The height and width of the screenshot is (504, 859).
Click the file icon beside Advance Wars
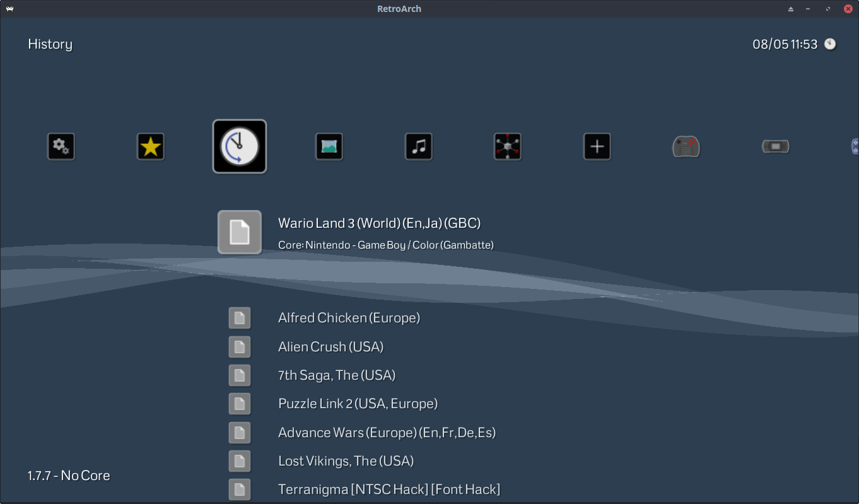click(x=240, y=433)
